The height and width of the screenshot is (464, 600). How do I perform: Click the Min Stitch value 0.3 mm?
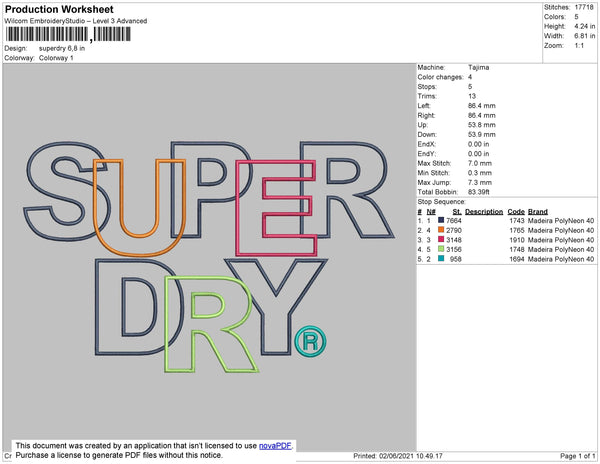[480, 173]
